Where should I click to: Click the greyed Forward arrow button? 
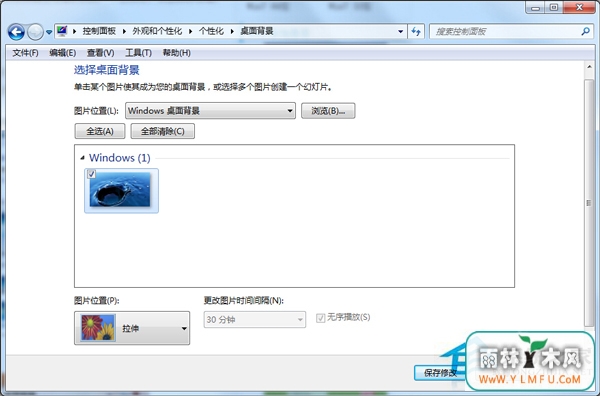coord(35,32)
